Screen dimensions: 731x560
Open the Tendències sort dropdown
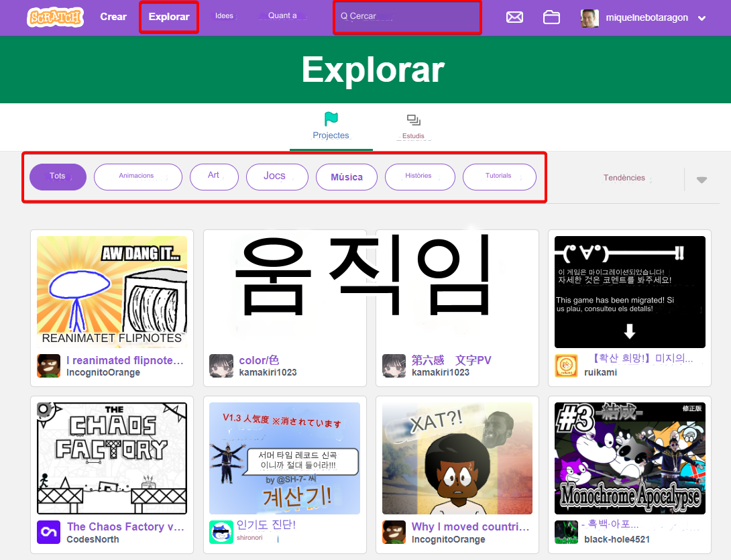624,178
